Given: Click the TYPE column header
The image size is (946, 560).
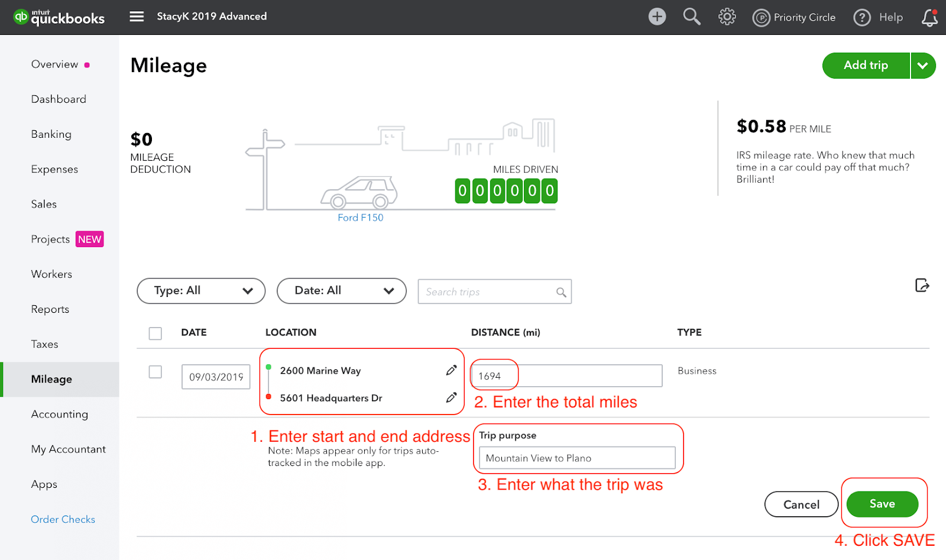Looking at the screenshot, I should pos(689,332).
